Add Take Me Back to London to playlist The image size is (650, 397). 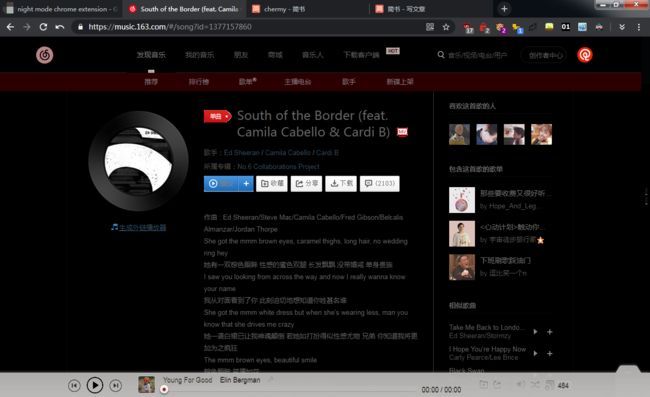tap(549, 332)
